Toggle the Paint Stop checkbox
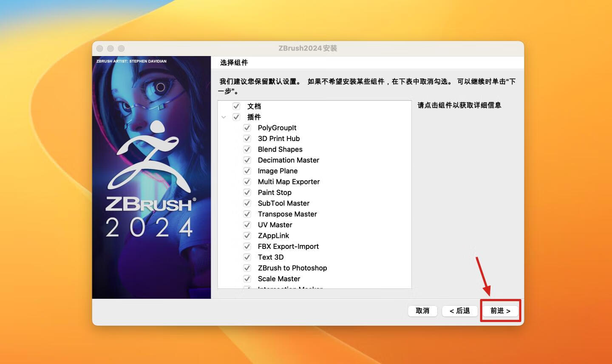This screenshot has width=612, height=364. 247,192
